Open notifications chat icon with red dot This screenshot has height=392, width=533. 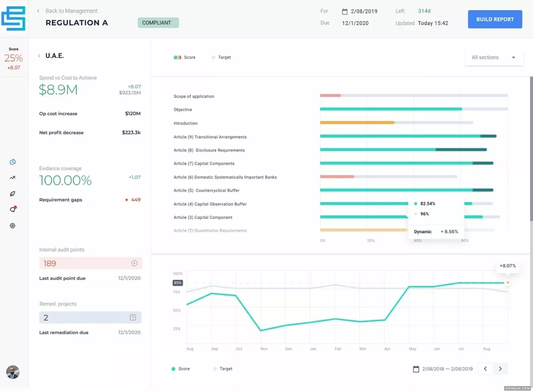tap(13, 209)
